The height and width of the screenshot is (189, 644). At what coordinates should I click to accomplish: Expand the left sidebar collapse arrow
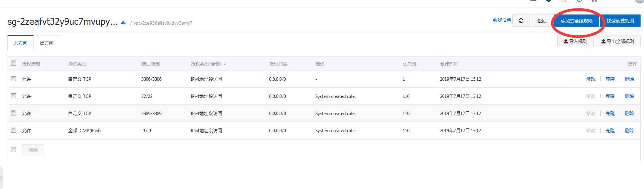(x=2, y=178)
